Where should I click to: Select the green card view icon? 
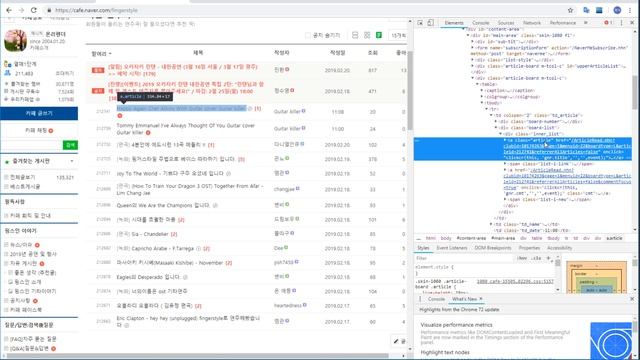pos(379,36)
